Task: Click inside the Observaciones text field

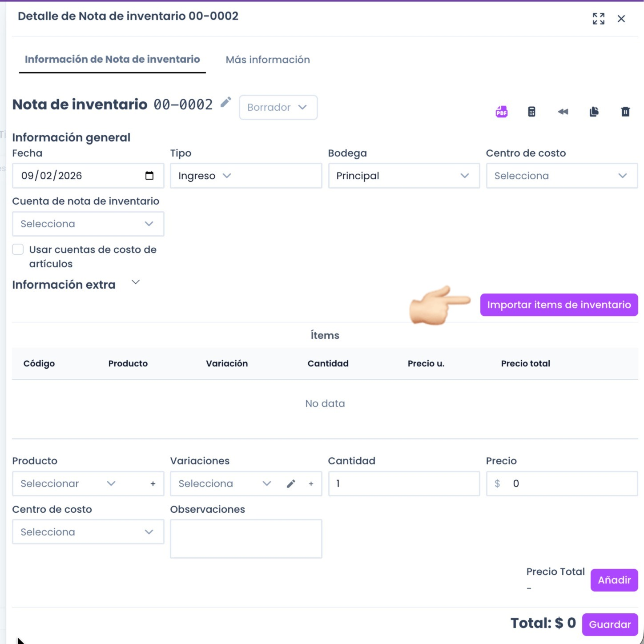Action: click(246, 538)
